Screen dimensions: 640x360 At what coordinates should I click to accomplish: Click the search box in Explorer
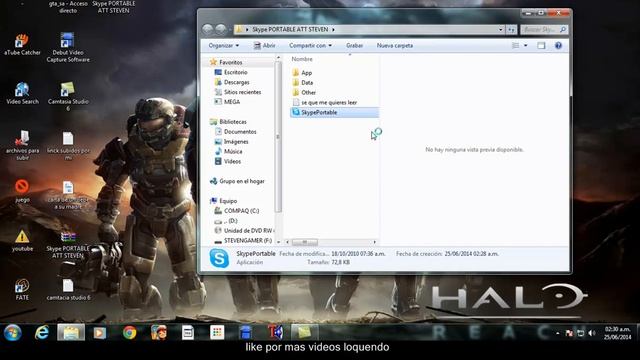coord(544,29)
